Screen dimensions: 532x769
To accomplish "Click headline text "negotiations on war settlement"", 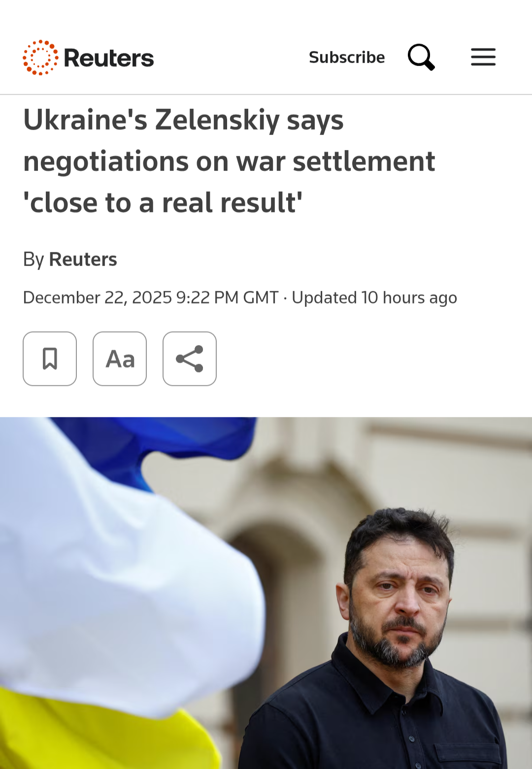I will pos(229,162).
